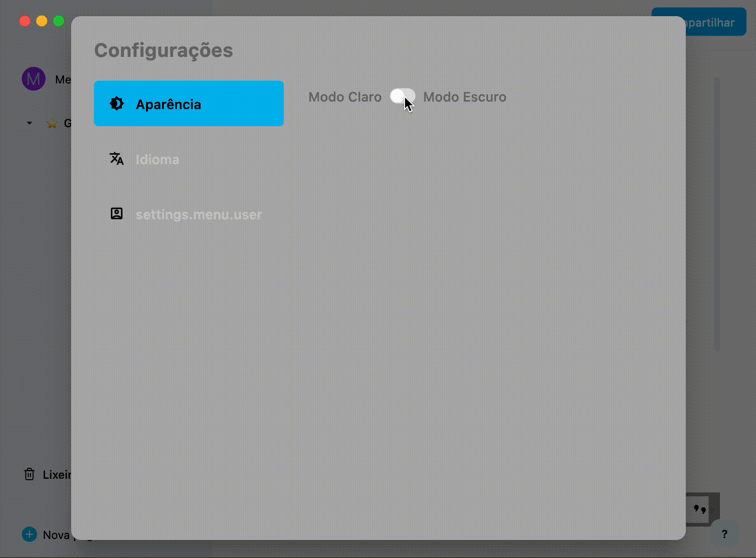
Task: Click the vertical scrollbar on the right
Action: [717, 214]
